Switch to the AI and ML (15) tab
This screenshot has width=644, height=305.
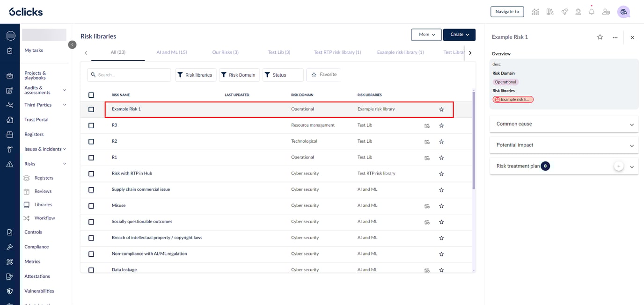point(172,52)
